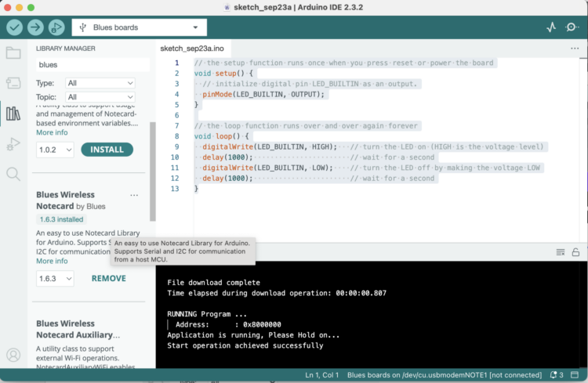The width and height of the screenshot is (588, 383).
Task: Clear the output console
Action: tap(561, 252)
